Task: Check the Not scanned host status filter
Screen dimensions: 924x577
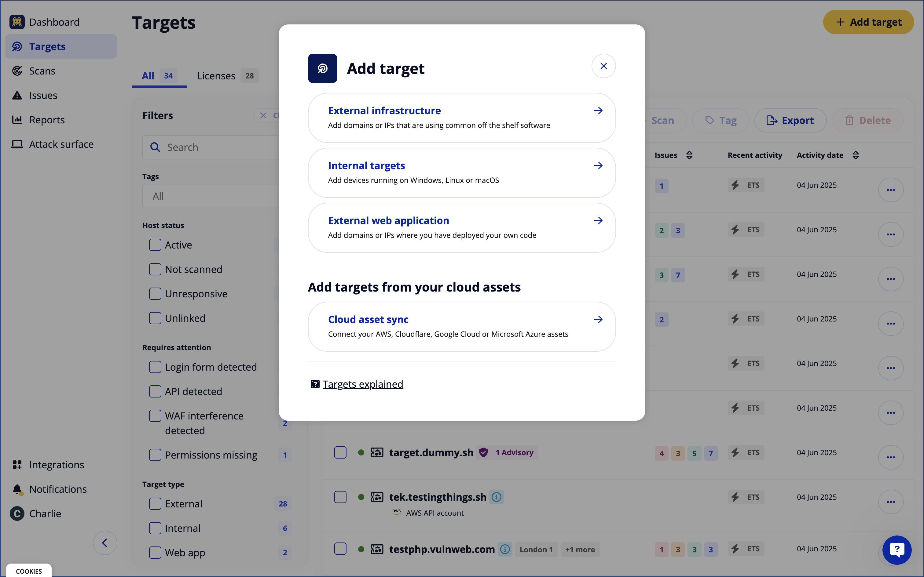Action: [x=155, y=269]
